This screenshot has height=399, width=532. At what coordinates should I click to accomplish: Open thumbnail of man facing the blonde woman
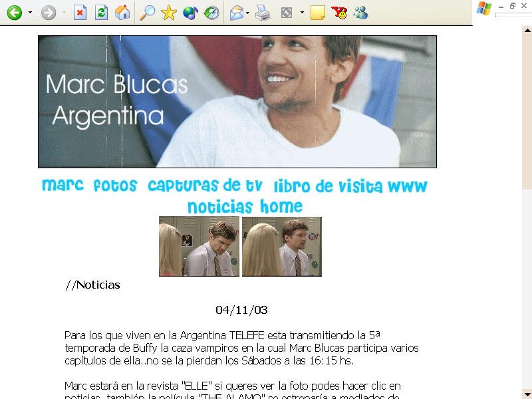pos(281,246)
